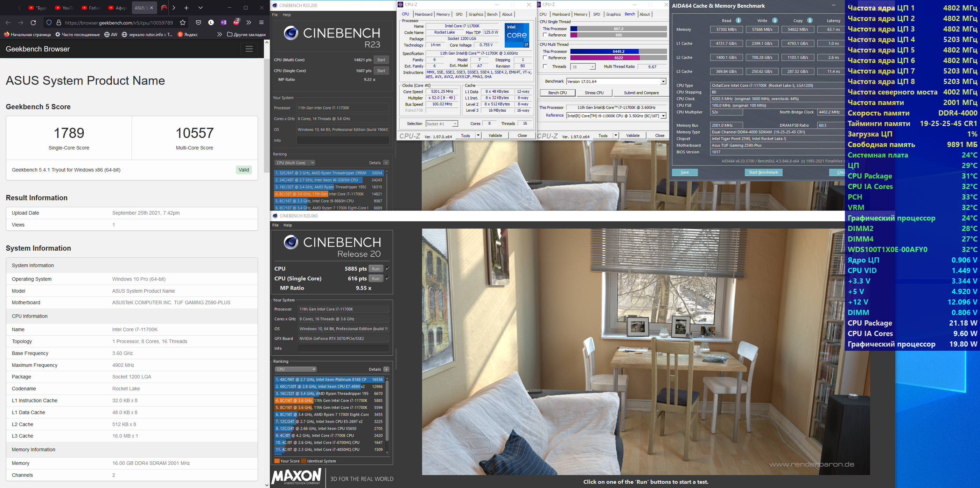View site security via the padlock icon
Image resolution: width=980 pixels, height=488 pixels.
pos(59,23)
